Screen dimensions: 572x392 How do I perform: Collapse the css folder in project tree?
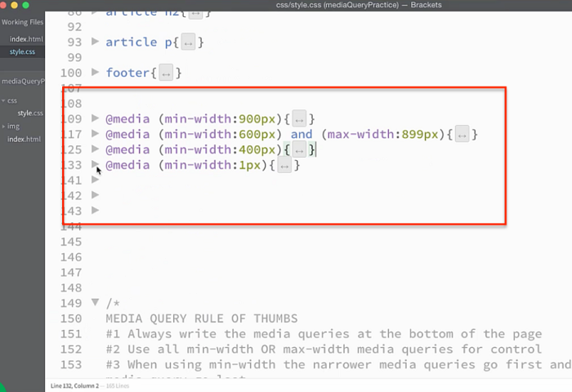pyautogui.click(x=3, y=100)
